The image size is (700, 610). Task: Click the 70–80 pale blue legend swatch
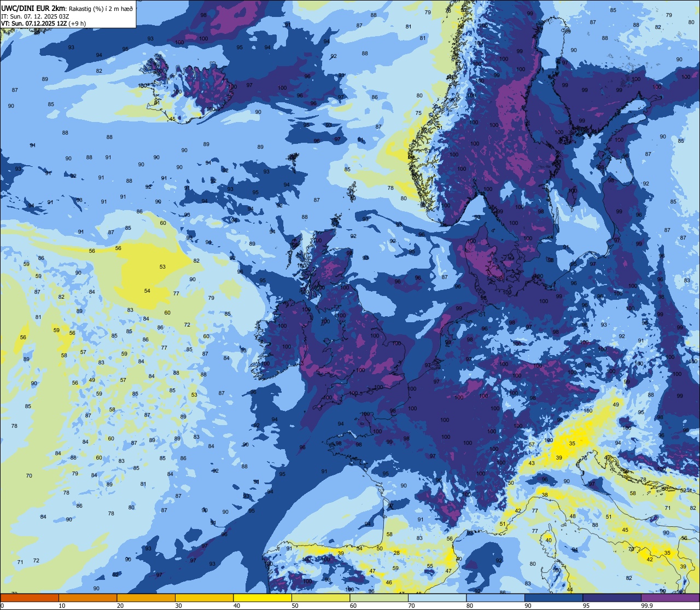pos(437,597)
